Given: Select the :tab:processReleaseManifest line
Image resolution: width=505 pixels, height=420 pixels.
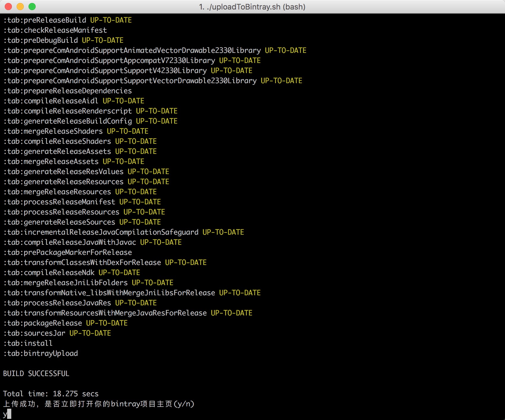Looking at the screenshot, I should [x=82, y=202].
